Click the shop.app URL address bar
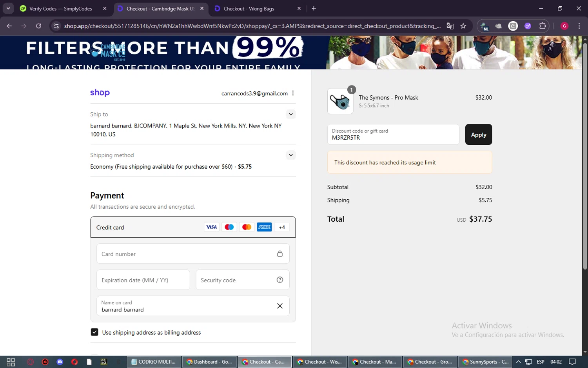Screen dimensions: 588x368 click(x=252, y=26)
